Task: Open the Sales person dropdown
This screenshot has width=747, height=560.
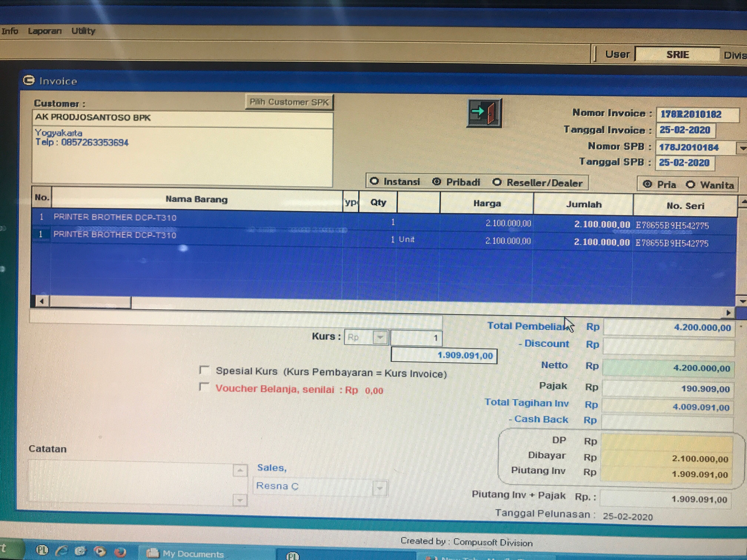Action: (x=380, y=488)
